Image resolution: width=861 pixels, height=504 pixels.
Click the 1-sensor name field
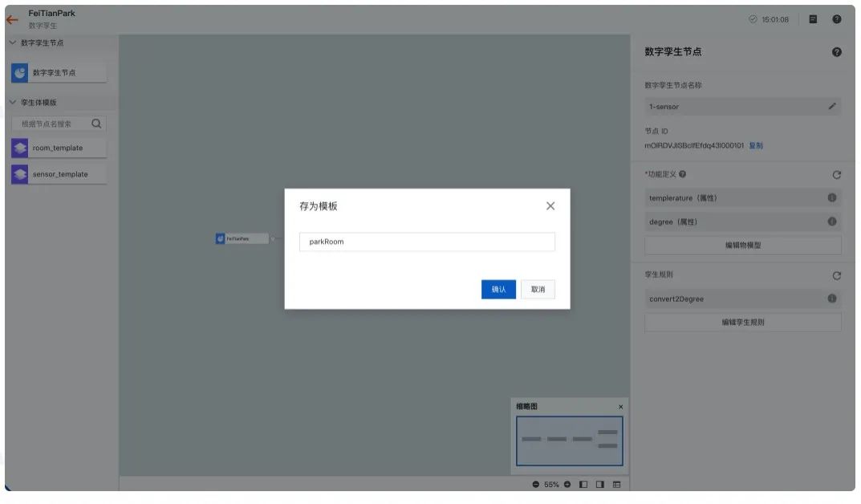click(x=742, y=107)
